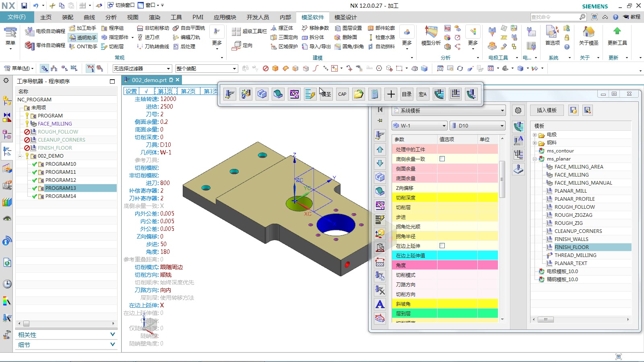
Task: Click the blue up arrow in dialog sidebar
Action: [x=380, y=150]
